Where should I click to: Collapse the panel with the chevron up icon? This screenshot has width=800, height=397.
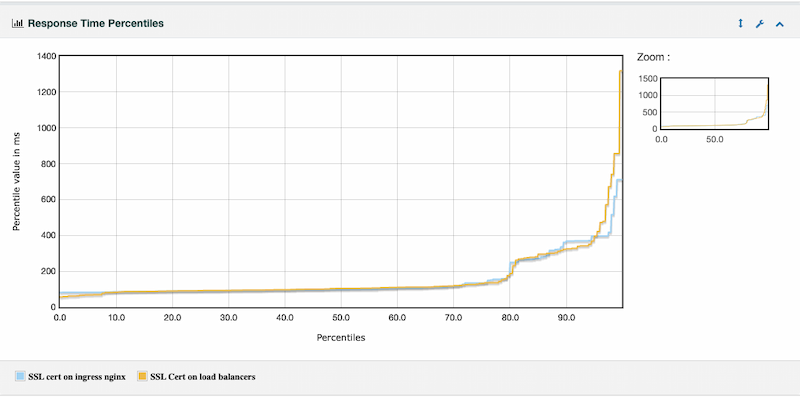pyautogui.click(x=780, y=24)
